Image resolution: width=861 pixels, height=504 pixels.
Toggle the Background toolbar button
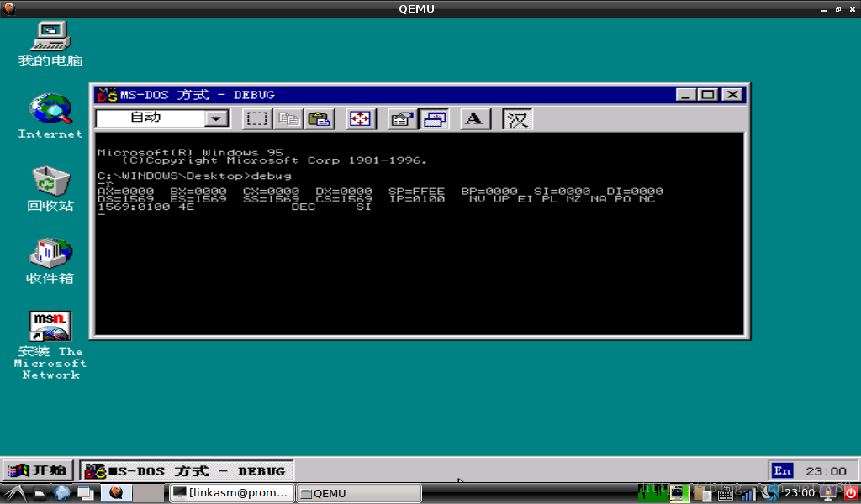tap(435, 119)
